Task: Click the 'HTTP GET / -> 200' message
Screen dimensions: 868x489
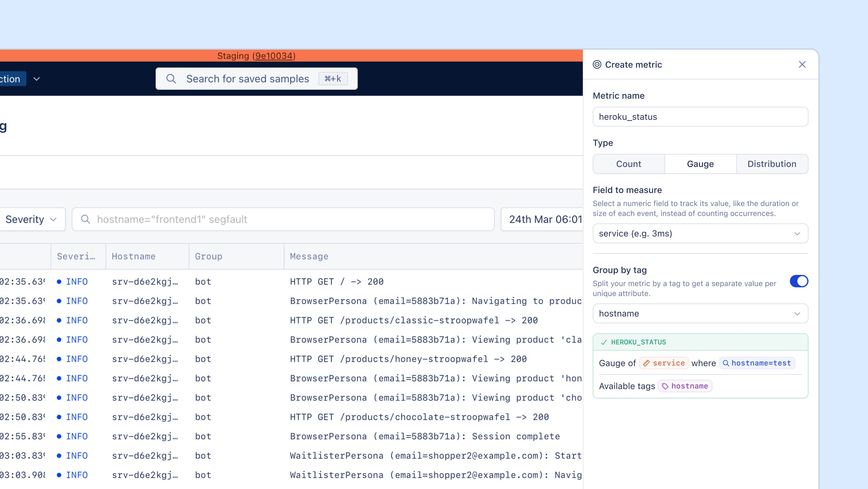Action: (x=337, y=282)
